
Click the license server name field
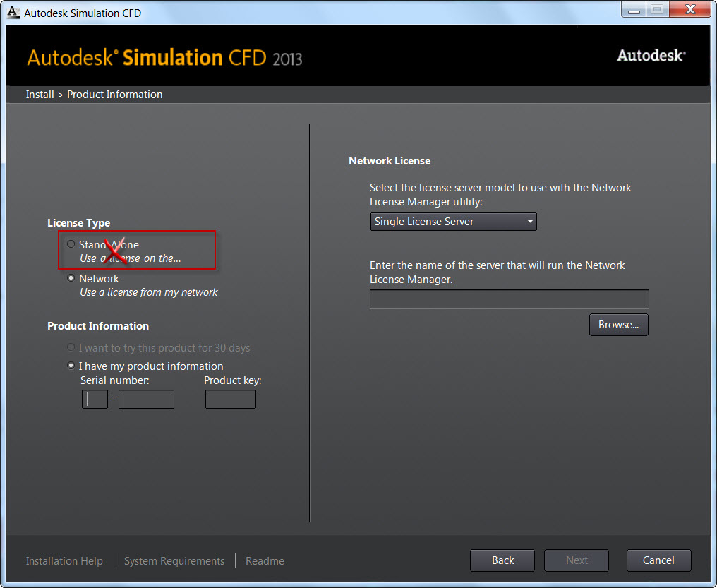point(509,299)
